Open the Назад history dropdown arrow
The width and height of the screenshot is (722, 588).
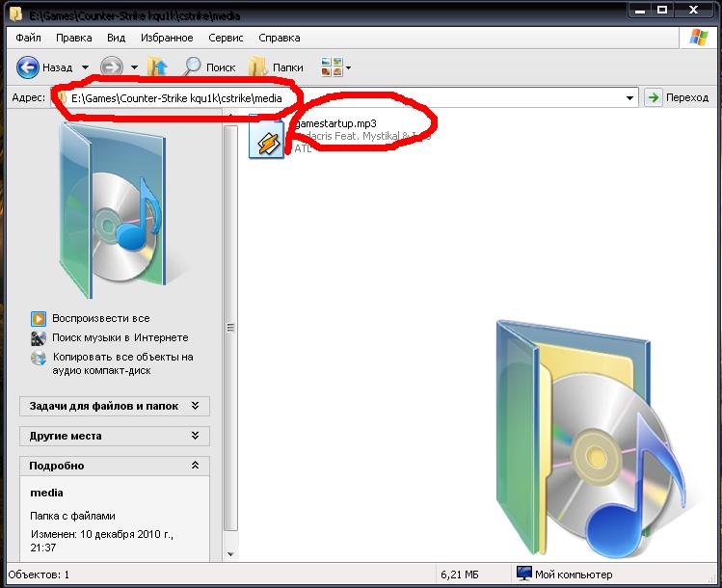(85, 67)
